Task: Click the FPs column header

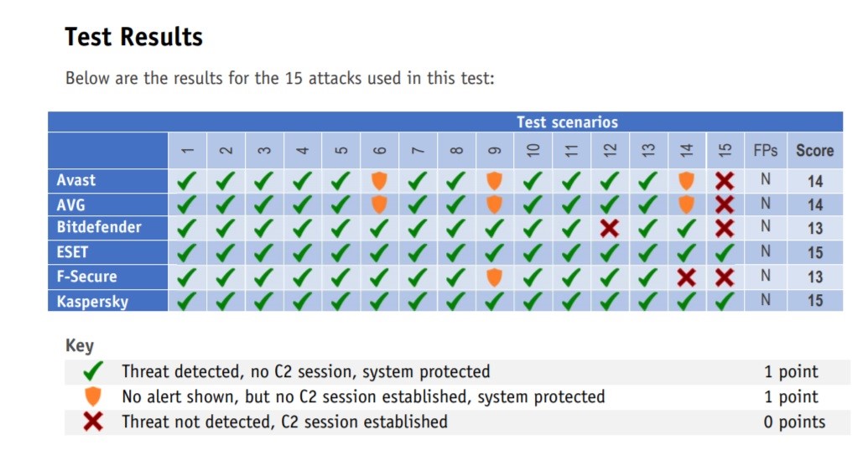Action: click(x=766, y=150)
